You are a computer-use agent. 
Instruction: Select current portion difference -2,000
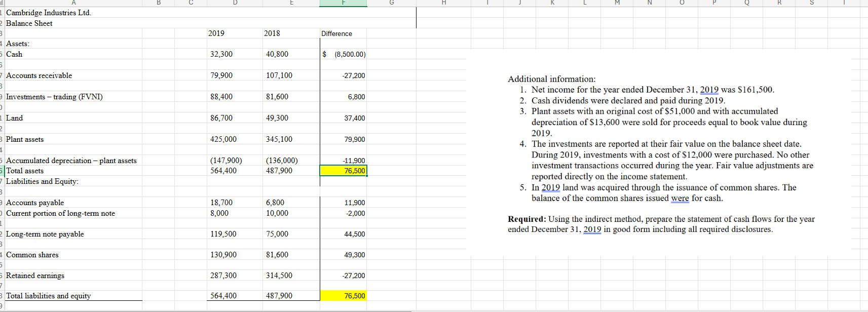coord(356,213)
